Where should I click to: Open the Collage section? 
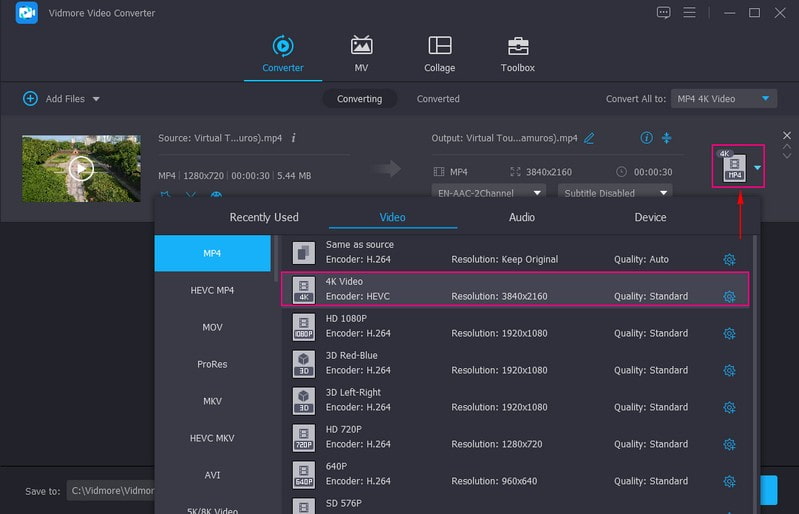pos(439,54)
